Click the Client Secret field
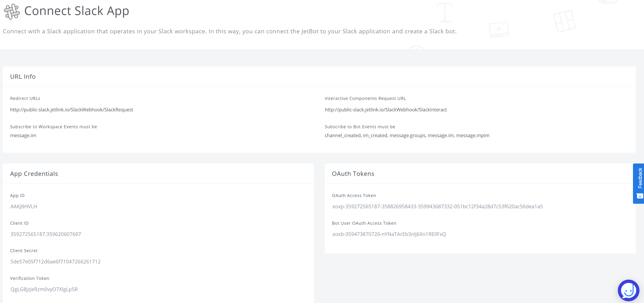This screenshot has height=303, width=644. point(55,261)
